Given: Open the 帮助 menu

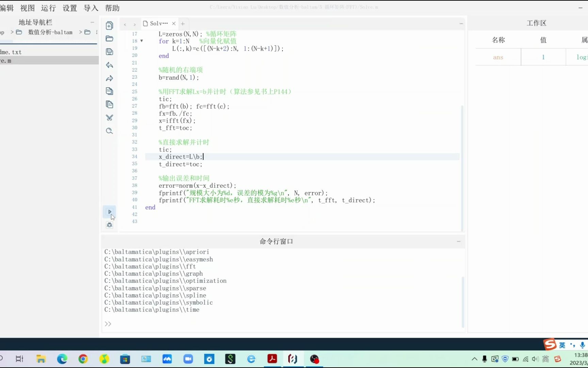Looking at the screenshot, I should (112, 8).
